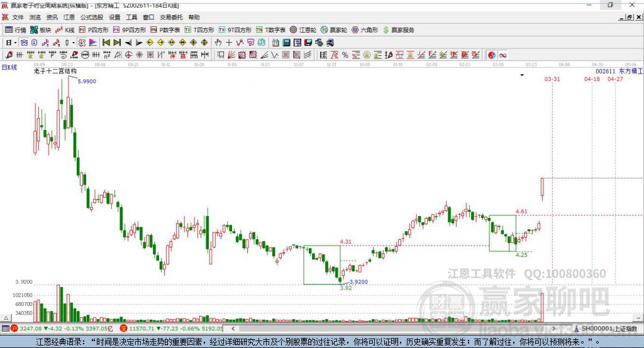Open the 窗口 menu
The image size is (644, 348).
tap(148, 17)
